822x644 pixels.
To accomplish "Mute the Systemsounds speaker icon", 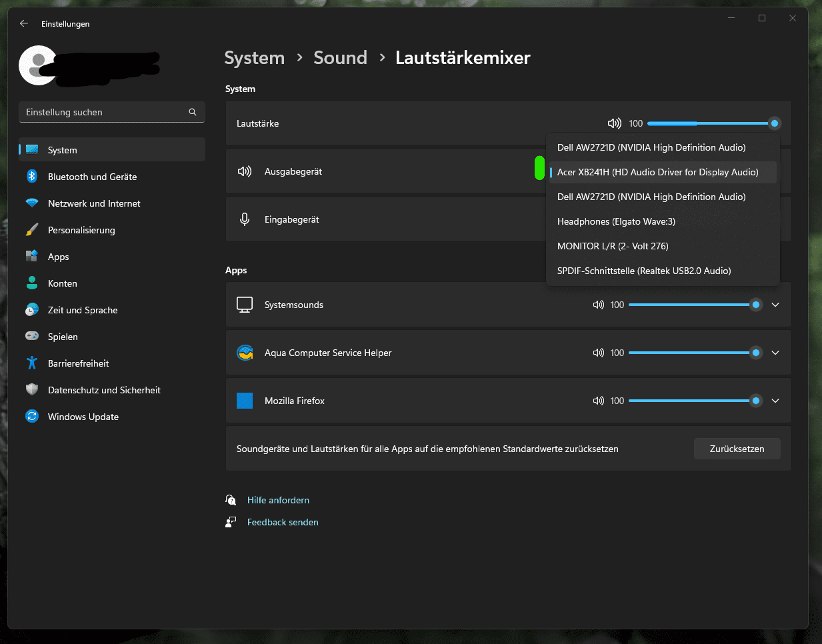I will (598, 305).
